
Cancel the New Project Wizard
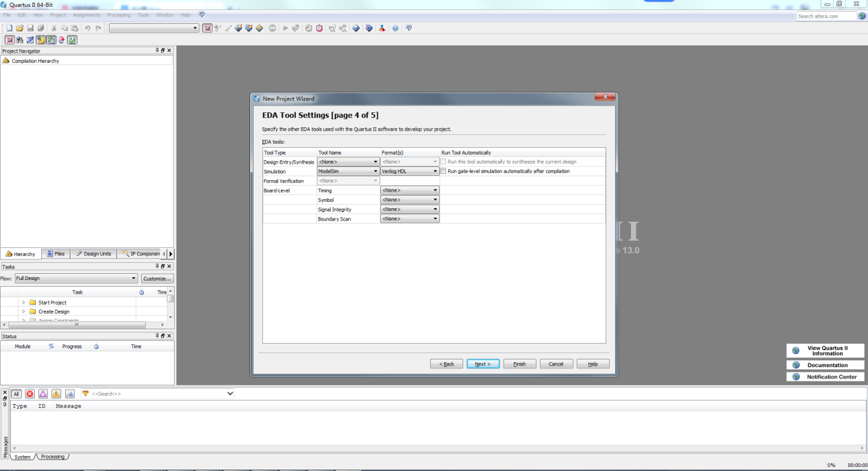(556, 364)
